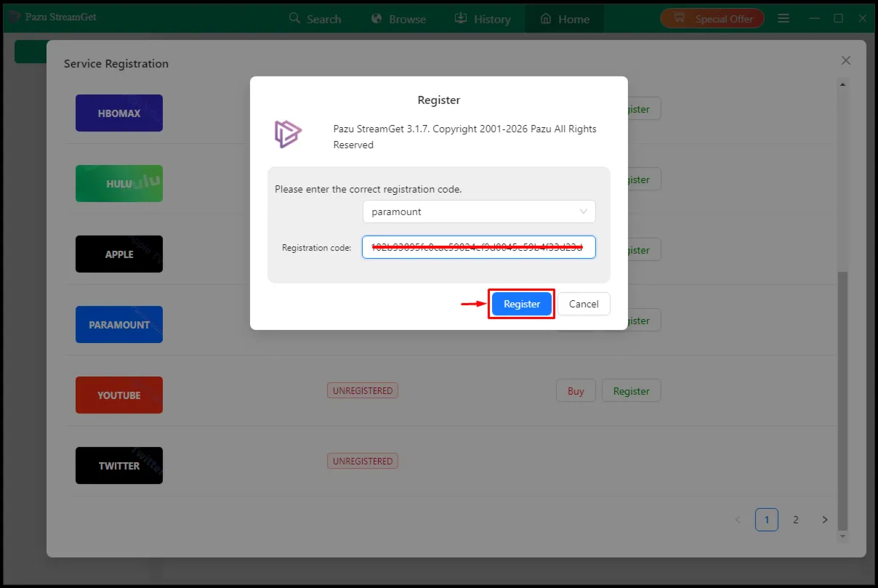Image resolution: width=878 pixels, height=588 pixels.
Task: Click UNREGISTERED badge in YOUTUBE row
Action: tap(363, 390)
